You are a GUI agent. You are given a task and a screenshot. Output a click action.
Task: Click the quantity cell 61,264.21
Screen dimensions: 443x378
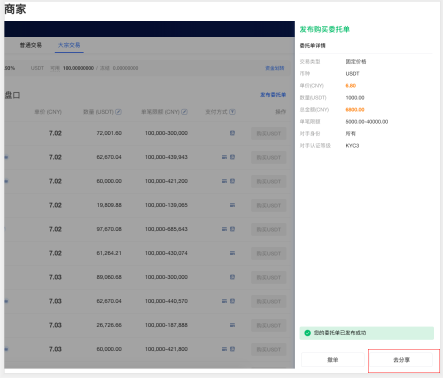pos(109,253)
